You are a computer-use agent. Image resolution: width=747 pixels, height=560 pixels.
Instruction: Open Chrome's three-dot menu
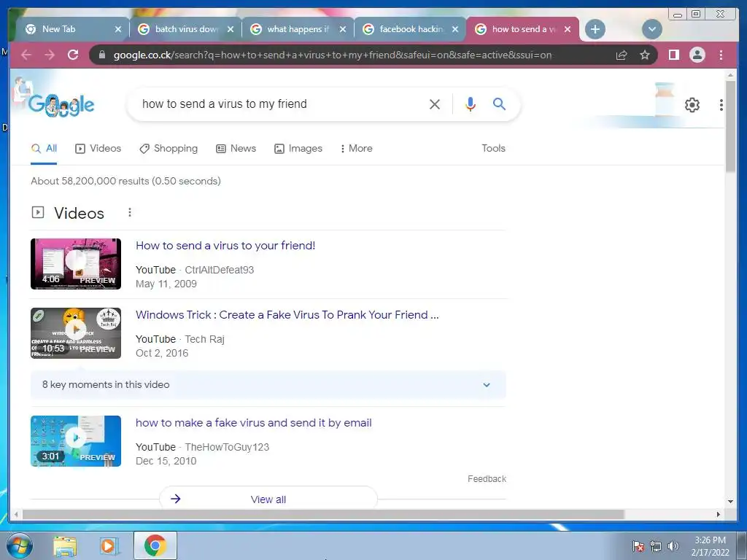[721, 55]
